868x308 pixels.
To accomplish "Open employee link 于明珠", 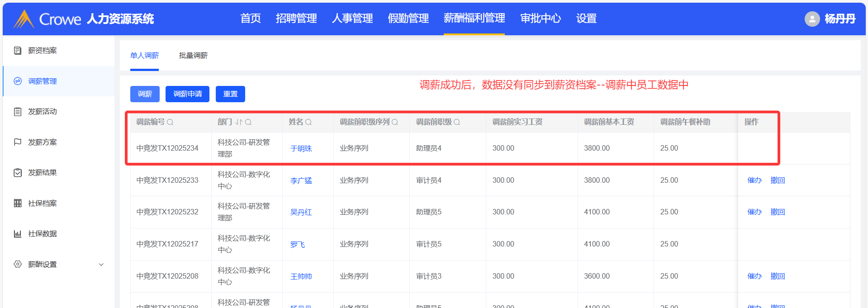I will 301,149.
